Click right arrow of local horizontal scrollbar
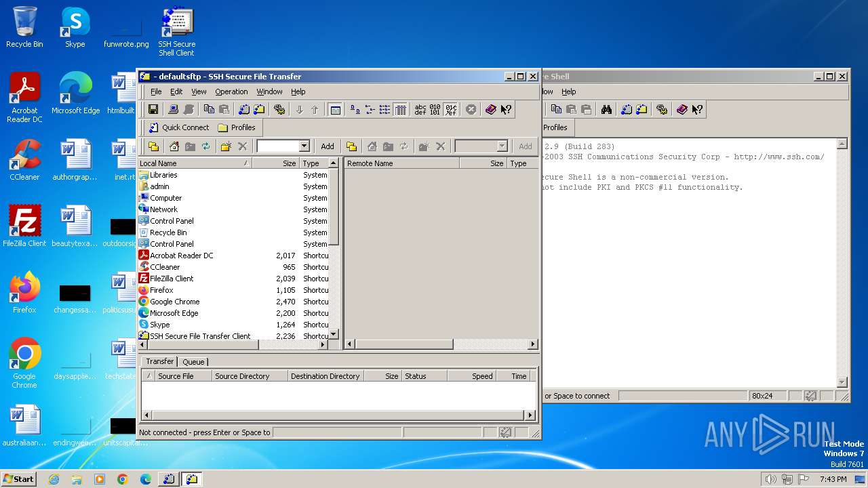 (323, 344)
